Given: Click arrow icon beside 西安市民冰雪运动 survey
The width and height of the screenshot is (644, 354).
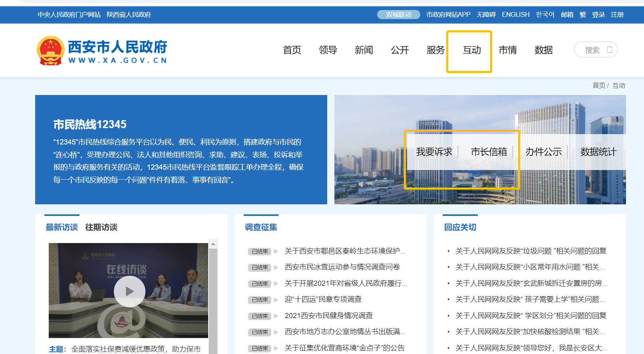Looking at the screenshot, I should pos(276,267).
